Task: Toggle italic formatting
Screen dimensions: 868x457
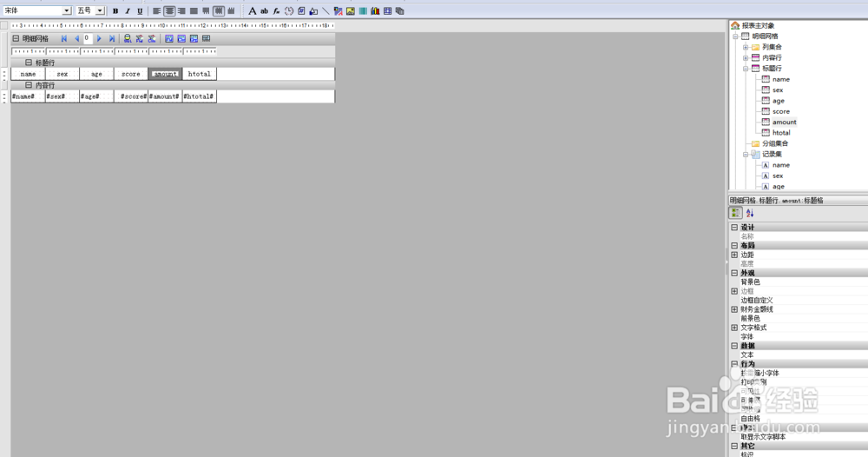Action: click(128, 11)
